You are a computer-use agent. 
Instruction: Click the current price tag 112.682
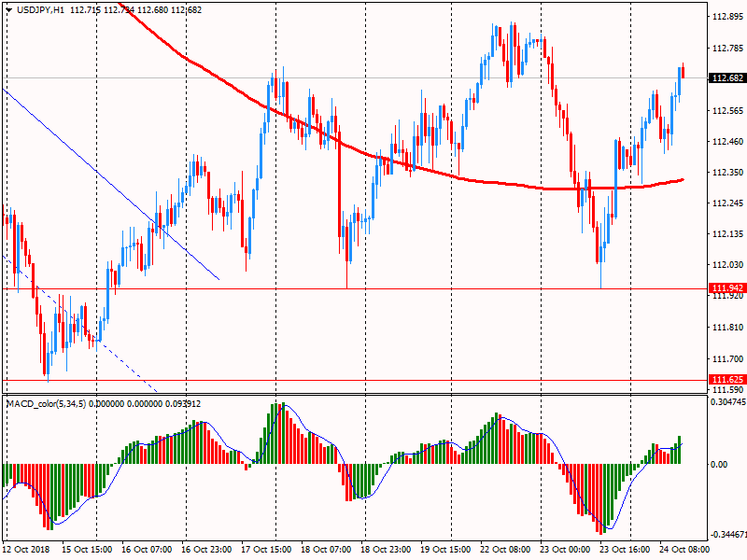726,77
